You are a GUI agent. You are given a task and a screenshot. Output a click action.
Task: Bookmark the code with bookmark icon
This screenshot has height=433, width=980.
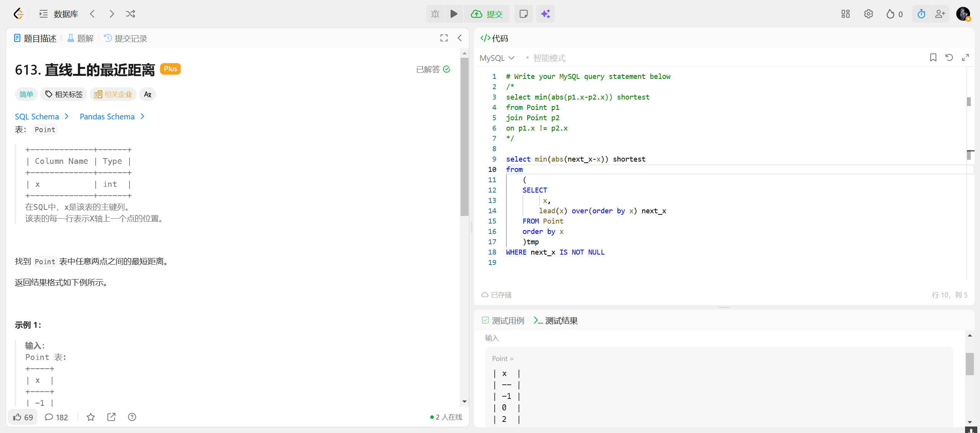(x=933, y=58)
